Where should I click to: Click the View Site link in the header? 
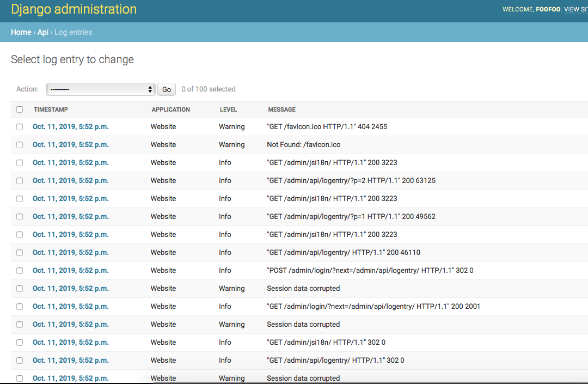pyautogui.click(x=575, y=9)
